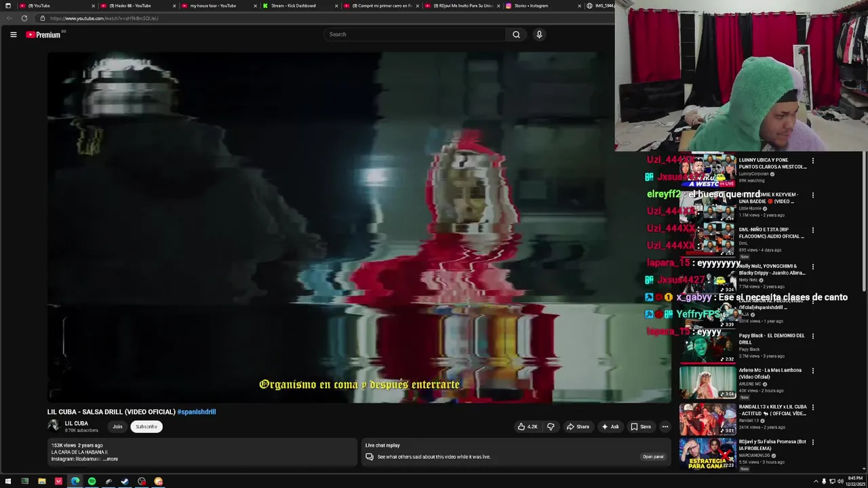Open Papy Black El Demonio del Drill thumbnail
Screen dimensions: 868x488
point(708,348)
